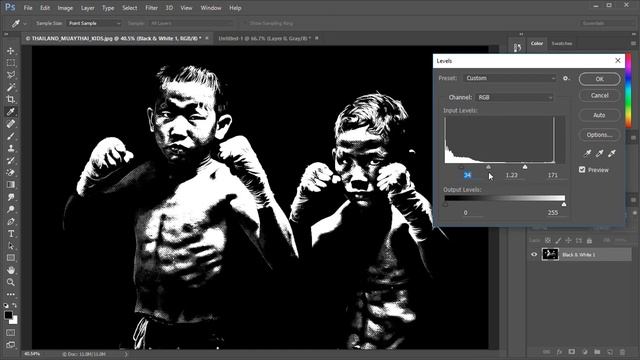Select the Crop tool
This screenshot has height=360, width=640.
[x=11, y=99]
